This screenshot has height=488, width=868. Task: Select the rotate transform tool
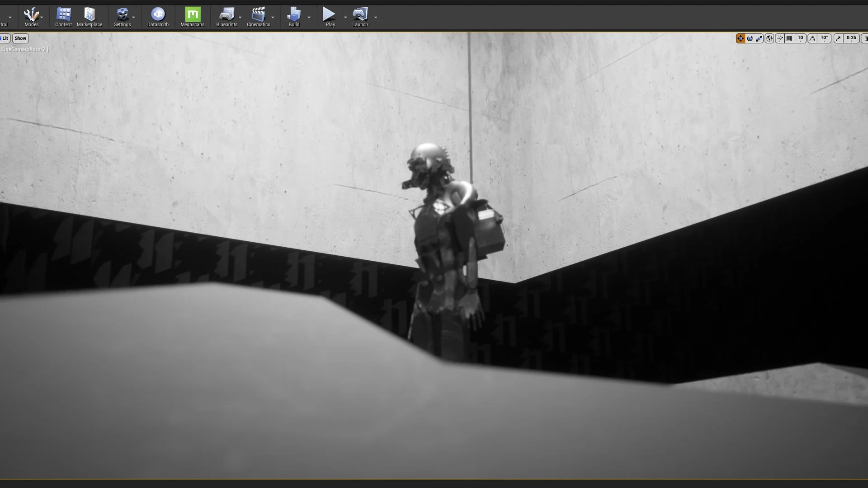tap(750, 38)
